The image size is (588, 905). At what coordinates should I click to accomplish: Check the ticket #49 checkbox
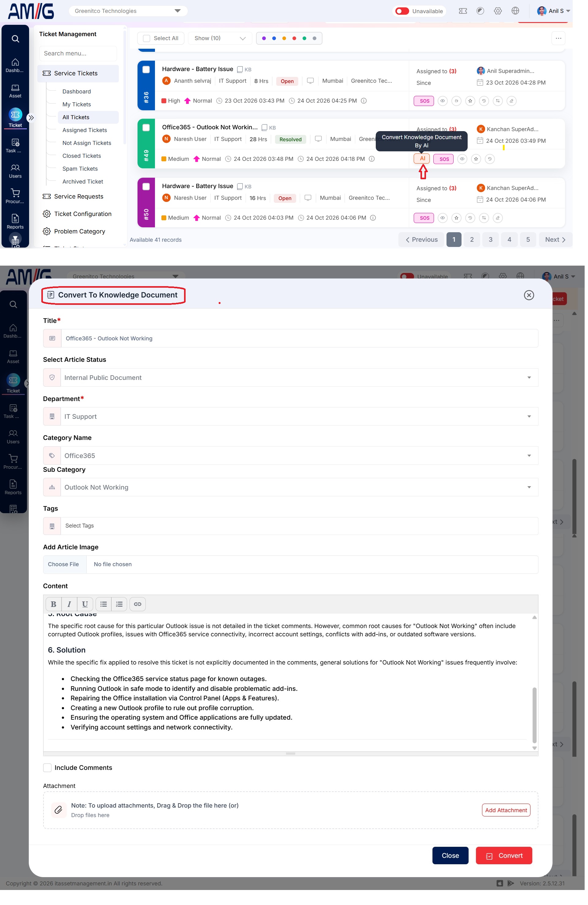146,128
